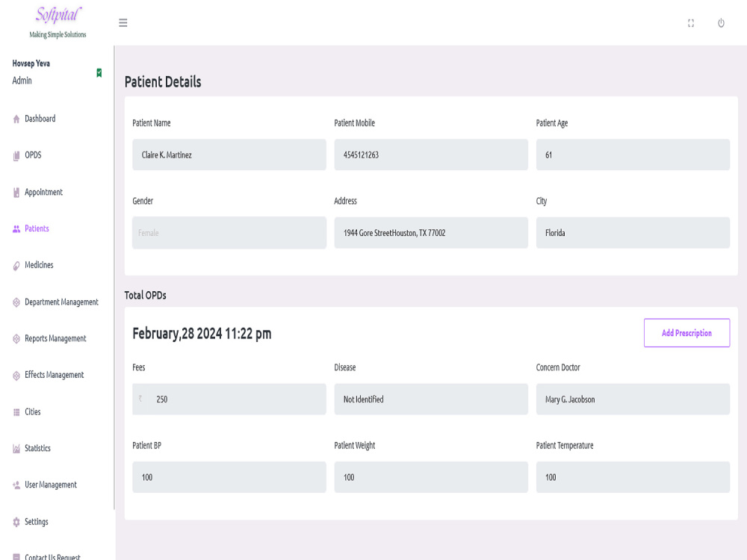
Task: Select Patients in sidebar
Action: pyautogui.click(x=37, y=228)
